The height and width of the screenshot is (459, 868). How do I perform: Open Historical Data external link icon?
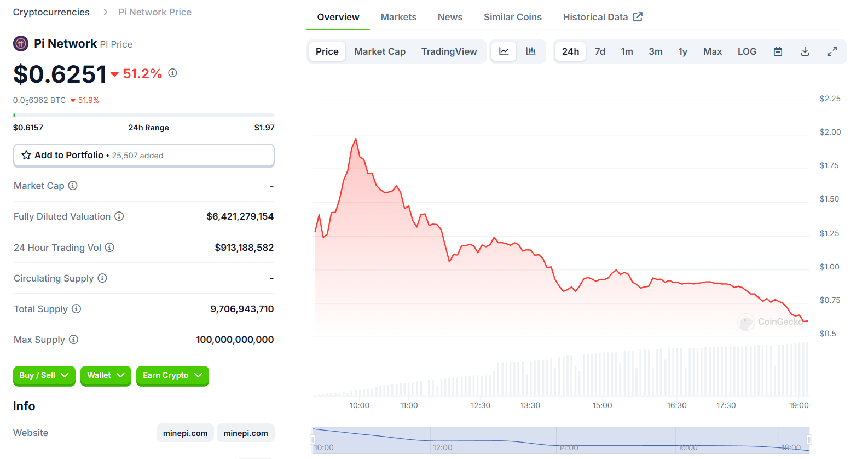[x=638, y=17]
